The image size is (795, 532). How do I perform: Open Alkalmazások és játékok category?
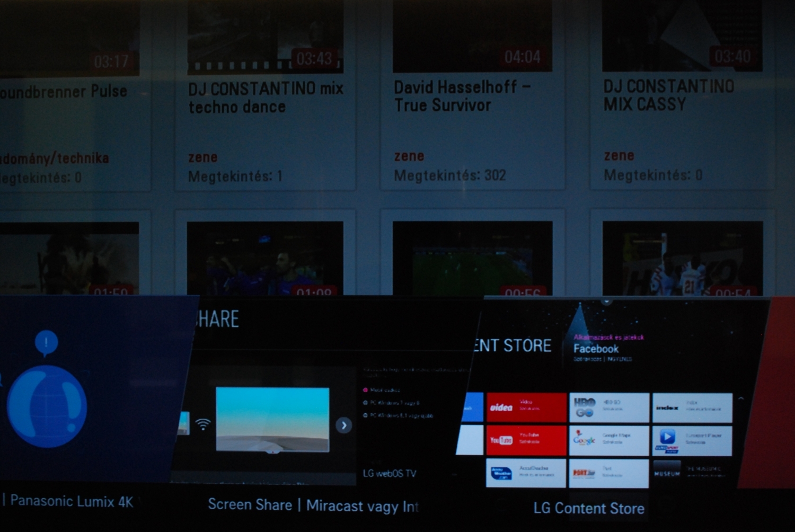pos(608,337)
